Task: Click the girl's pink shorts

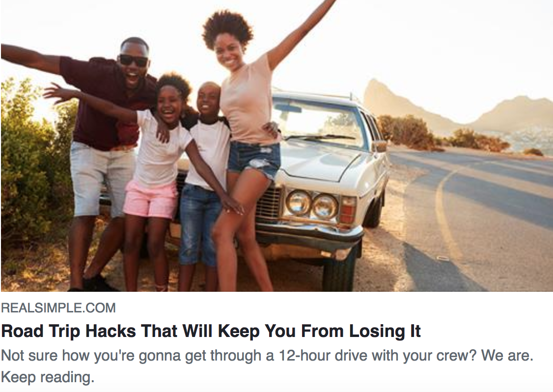Action: pos(151,199)
